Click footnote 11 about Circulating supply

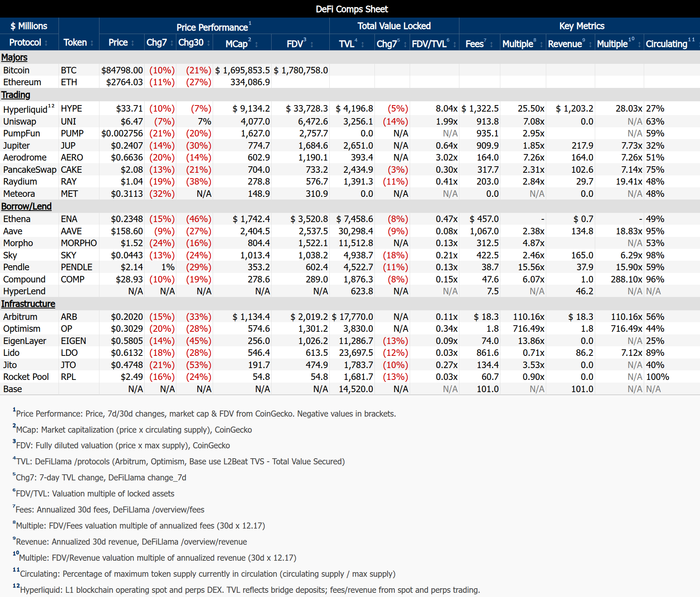(x=204, y=573)
